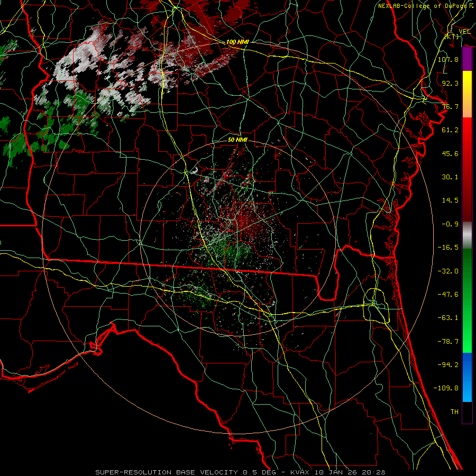Click the 10 JAN 26 20:28 timestamp

pos(350,472)
